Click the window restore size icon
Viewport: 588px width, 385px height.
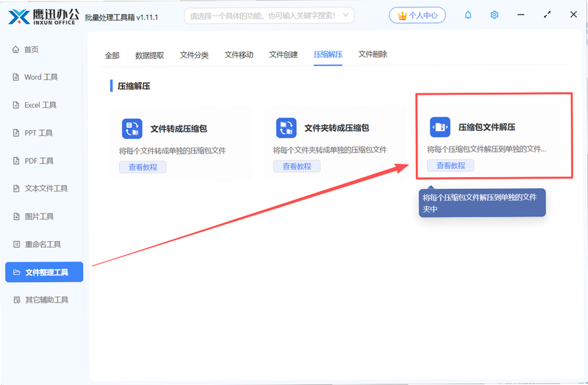[x=547, y=15]
